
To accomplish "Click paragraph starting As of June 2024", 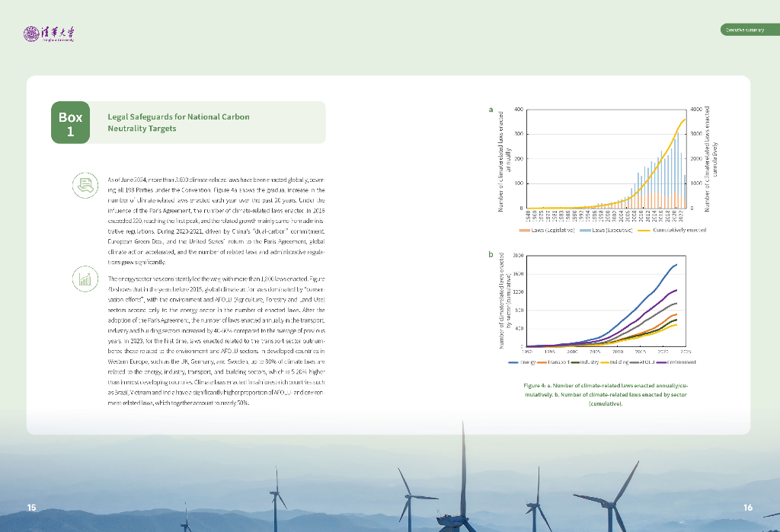I will point(216,221).
